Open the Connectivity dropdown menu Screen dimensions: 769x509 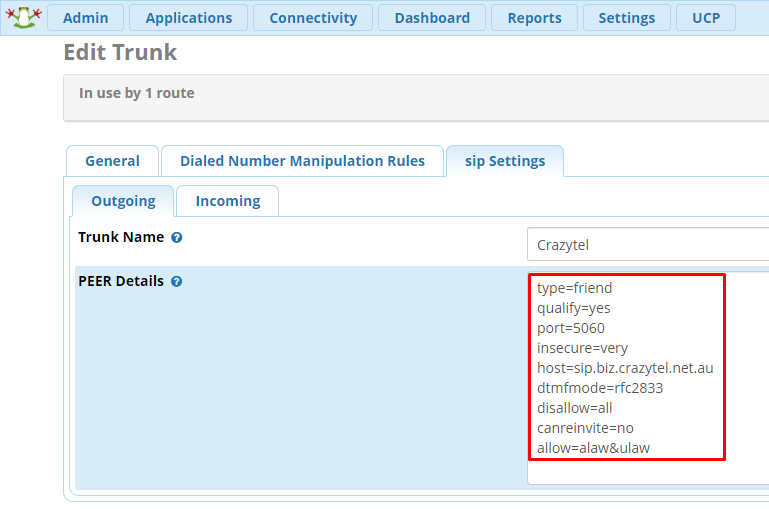pos(312,18)
